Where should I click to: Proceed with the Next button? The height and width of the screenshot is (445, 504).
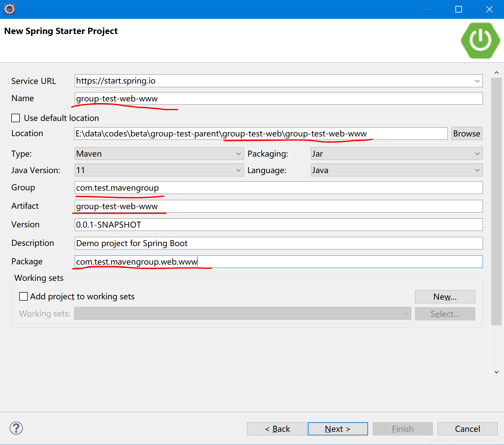point(338,429)
